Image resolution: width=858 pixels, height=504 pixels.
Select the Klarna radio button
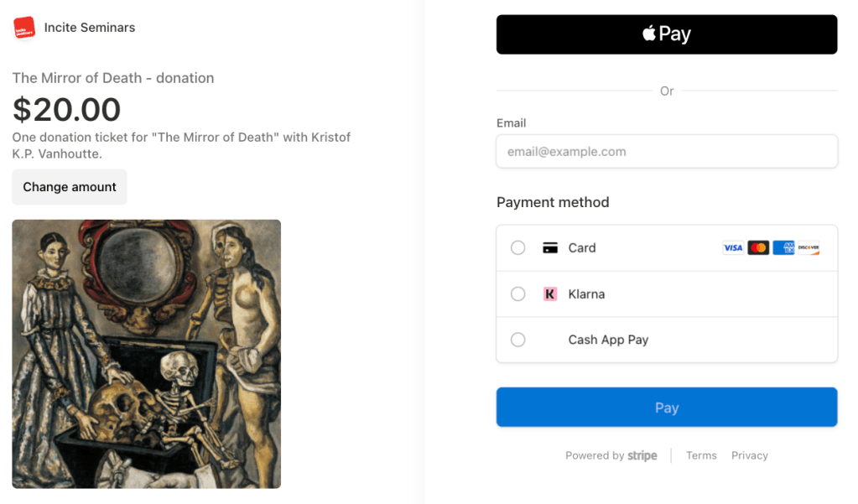518,294
